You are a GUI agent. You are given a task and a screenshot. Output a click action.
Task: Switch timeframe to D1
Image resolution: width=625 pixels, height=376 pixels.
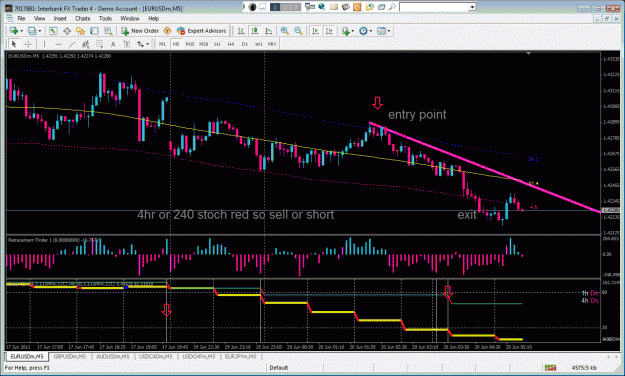click(x=245, y=44)
